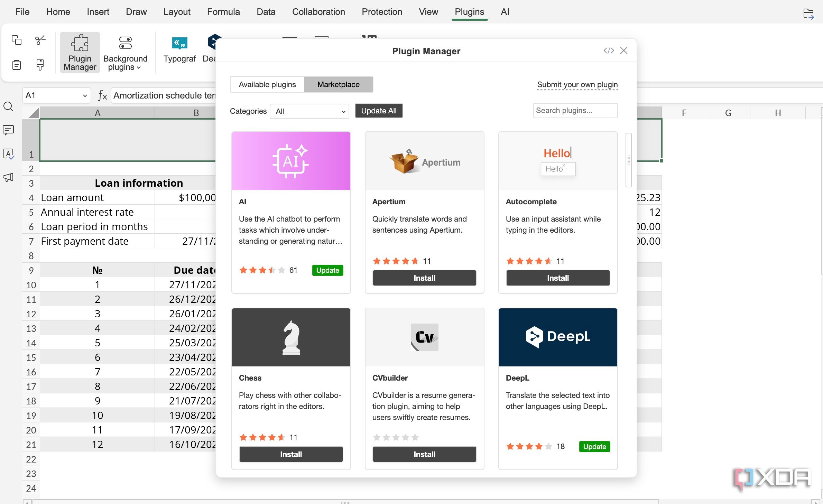The height and width of the screenshot is (504, 823).
Task: Click the Update All button
Action: (x=379, y=111)
